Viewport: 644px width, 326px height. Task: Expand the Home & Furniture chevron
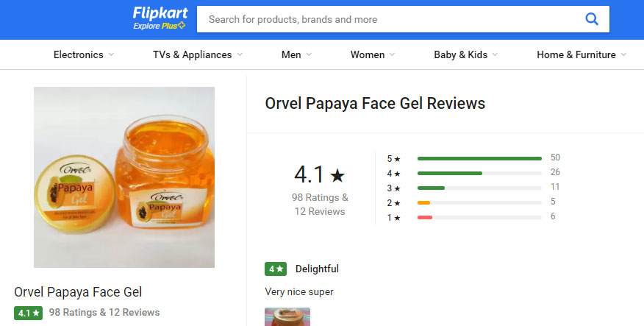623,54
